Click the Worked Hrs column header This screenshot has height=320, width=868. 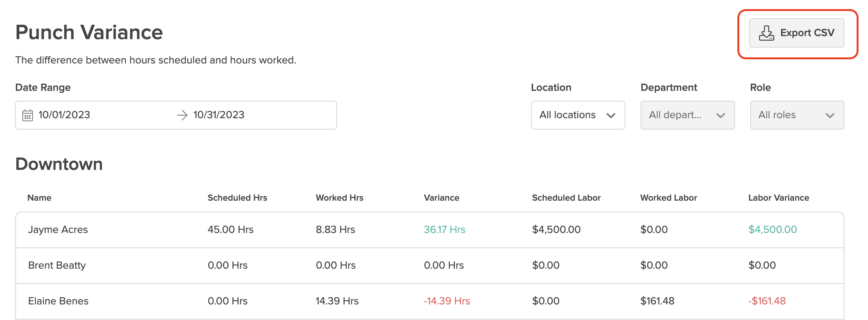tap(339, 198)
